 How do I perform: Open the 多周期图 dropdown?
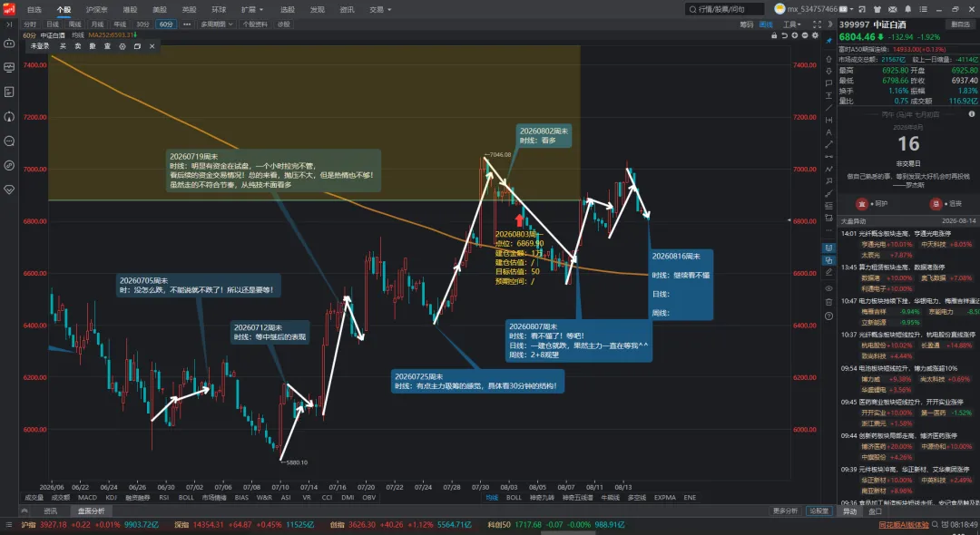tap(217, 24)
